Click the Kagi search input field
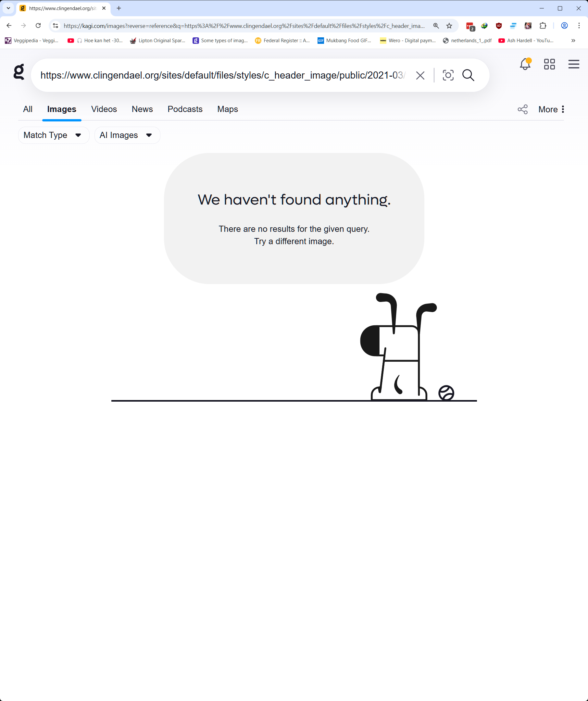 pos(222,75)
